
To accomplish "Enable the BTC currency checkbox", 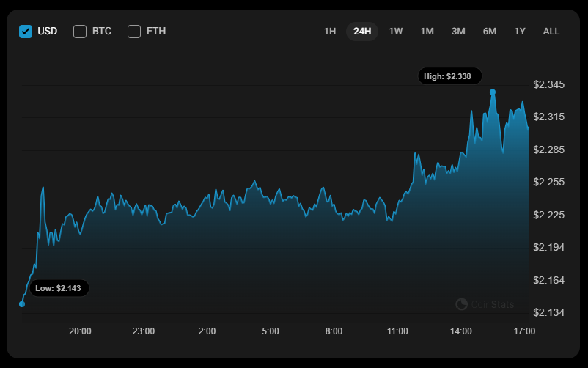I will coord(80,32).
